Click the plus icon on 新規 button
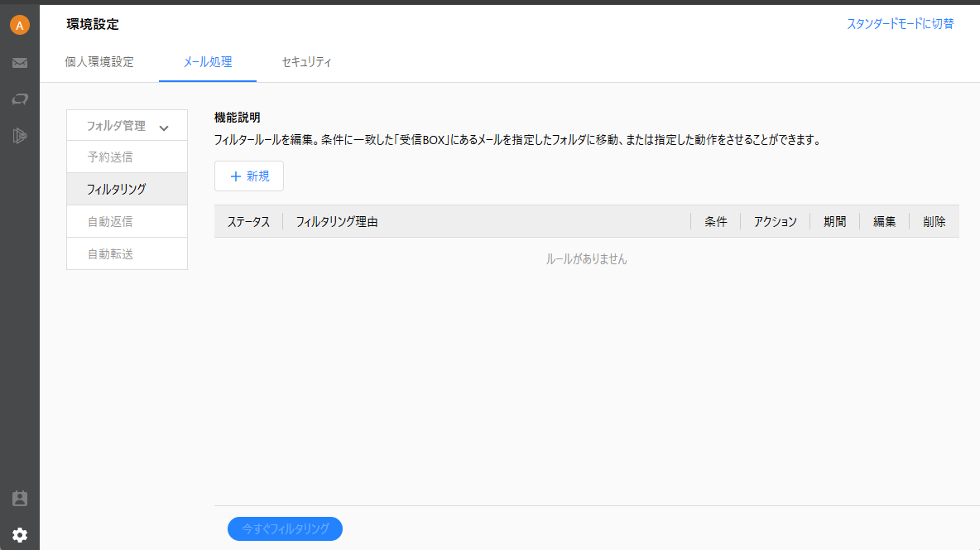This screenshot has height=550, width=980. [x=236, y=176]
